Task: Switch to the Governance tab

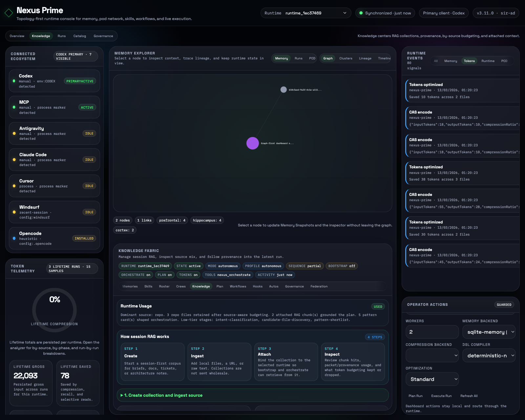Action: [x=103, y=36]
